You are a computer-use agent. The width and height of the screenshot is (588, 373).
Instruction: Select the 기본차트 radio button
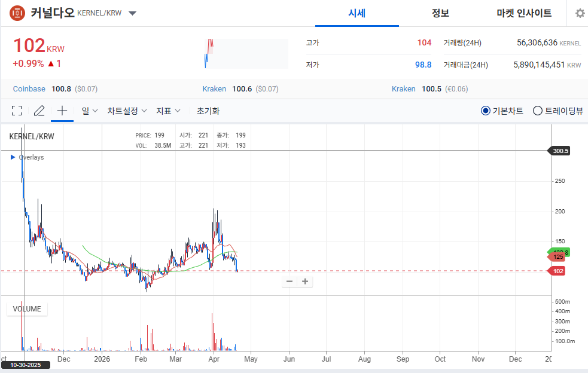(486, 111)
